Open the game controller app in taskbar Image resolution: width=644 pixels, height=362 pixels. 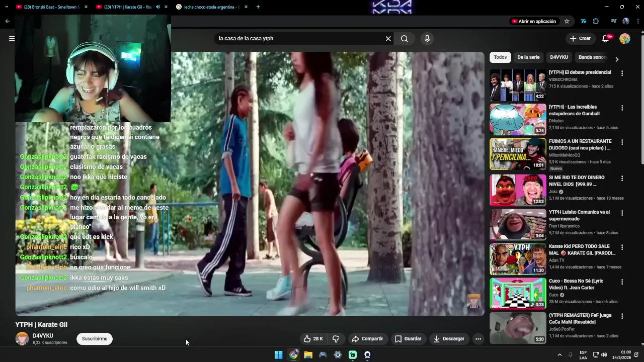pyautogui.click(x=323, y=355)
